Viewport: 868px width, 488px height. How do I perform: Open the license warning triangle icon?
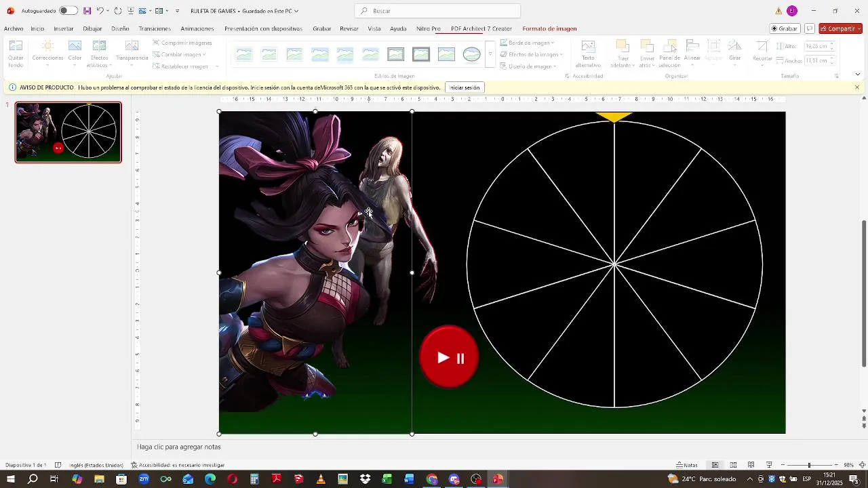pyautogui.click(x=778, y=11)
